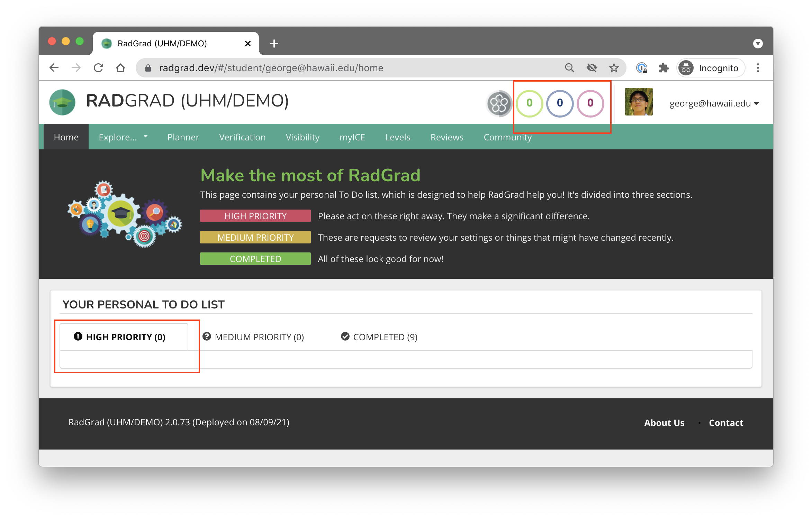Go to the browser home page

click(x=120, y=68)
